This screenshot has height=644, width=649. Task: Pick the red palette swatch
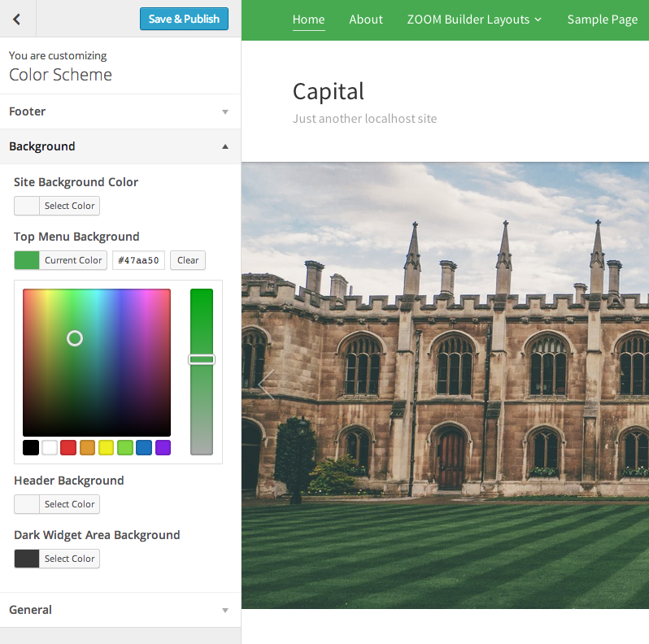(x=68, y=447)
